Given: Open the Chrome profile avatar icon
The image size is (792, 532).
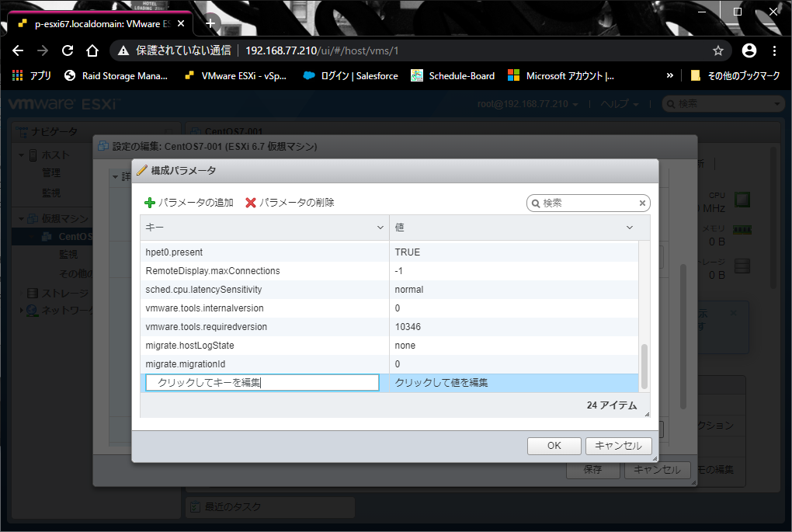Looking at the screenshot, I should tap(749, 50).
